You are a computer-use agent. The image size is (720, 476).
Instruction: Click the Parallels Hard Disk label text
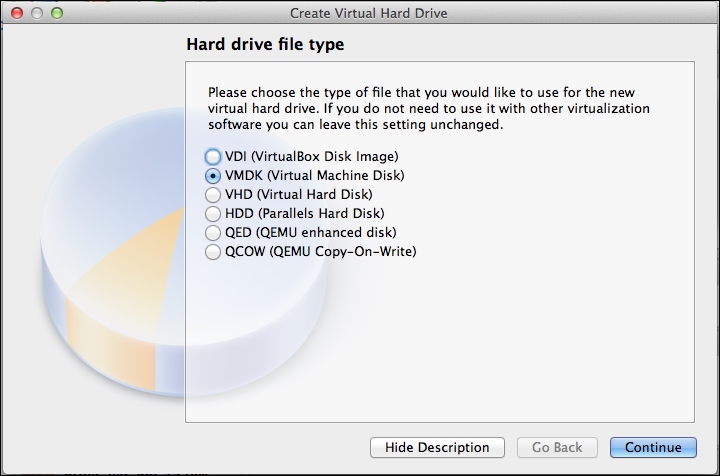[x=321, y=214]
